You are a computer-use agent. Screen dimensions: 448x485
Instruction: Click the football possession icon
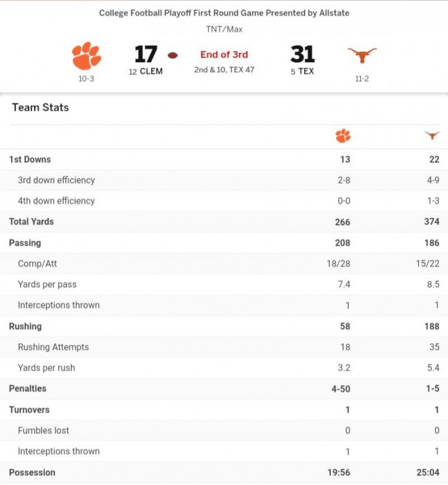pos(173,56)
